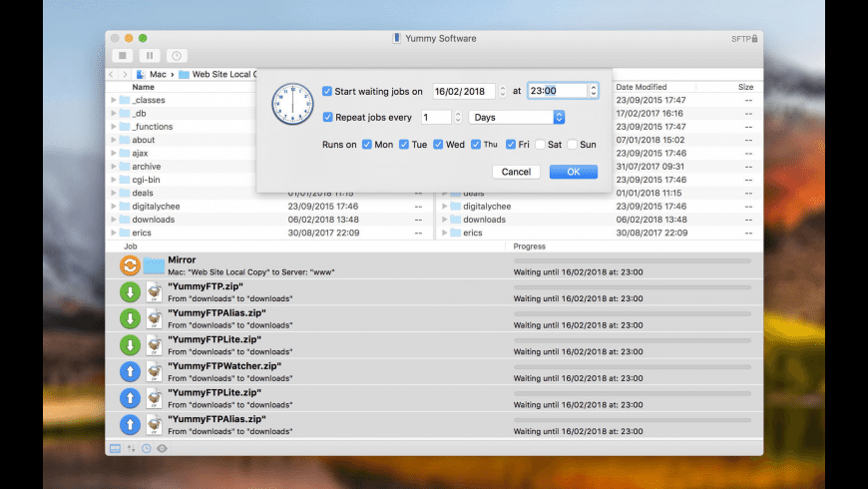Uncheck the Fri run day
This screenshot has height=489, width=868.
511,145
